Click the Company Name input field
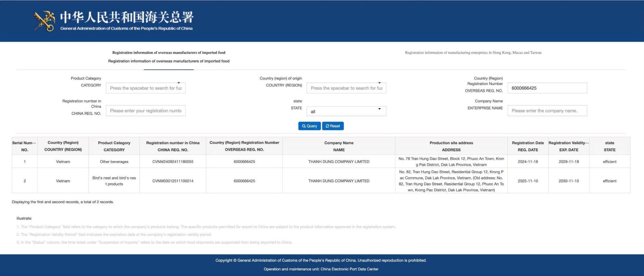 pos(547,111)
